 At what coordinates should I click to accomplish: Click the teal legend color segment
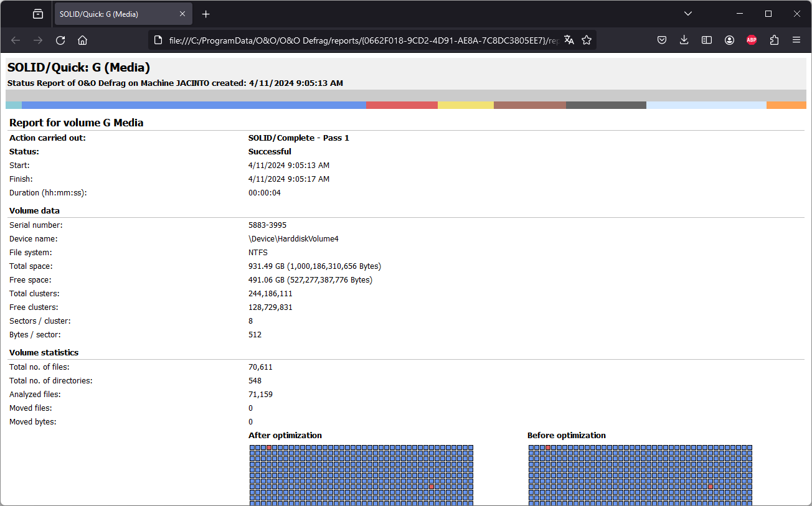14,105
